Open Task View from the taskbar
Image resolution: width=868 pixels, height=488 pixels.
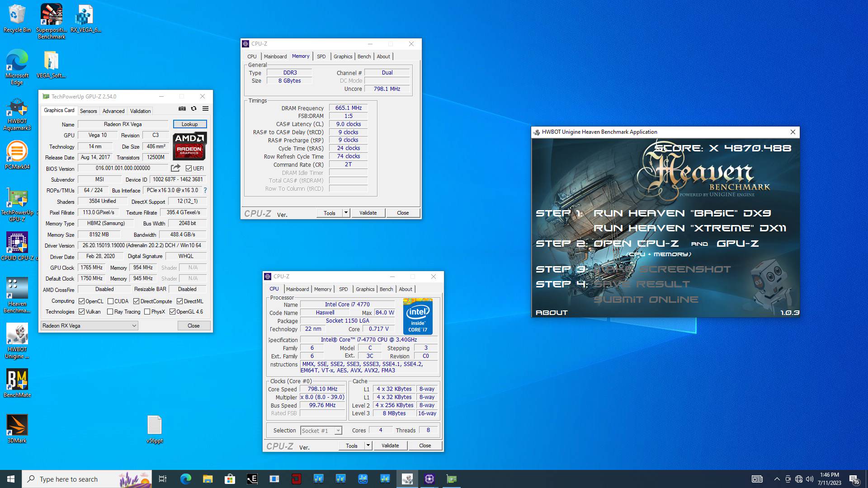click(x=163, y=479)
